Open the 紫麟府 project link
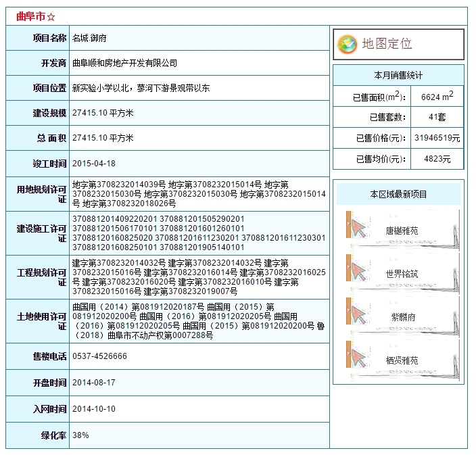The width and height of the screenshot is (476, 455). click(x=403, y=317)
